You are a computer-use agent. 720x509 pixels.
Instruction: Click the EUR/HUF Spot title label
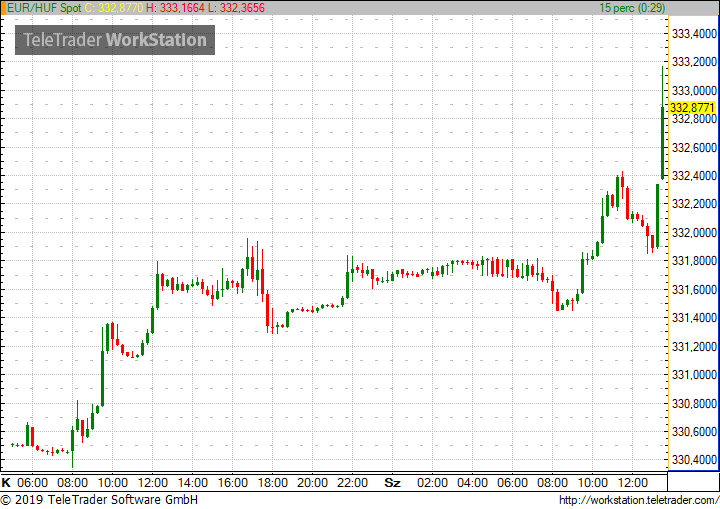pos(44,8)
